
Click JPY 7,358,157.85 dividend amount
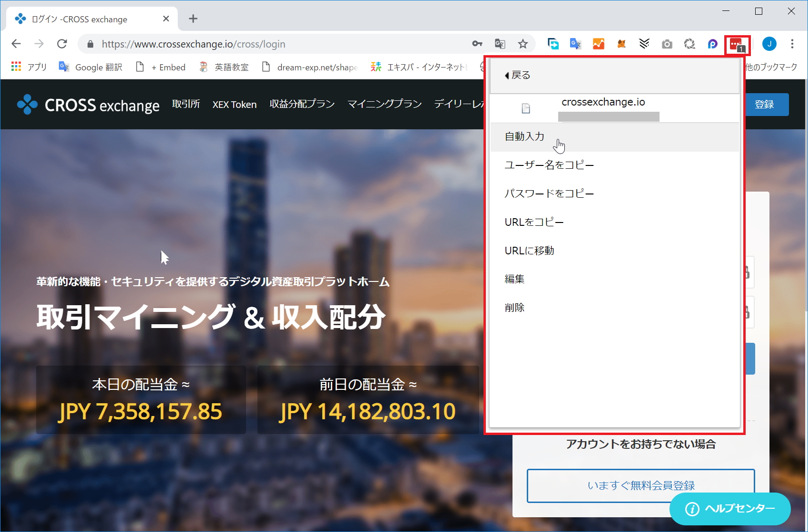click(x=140, y=412)
